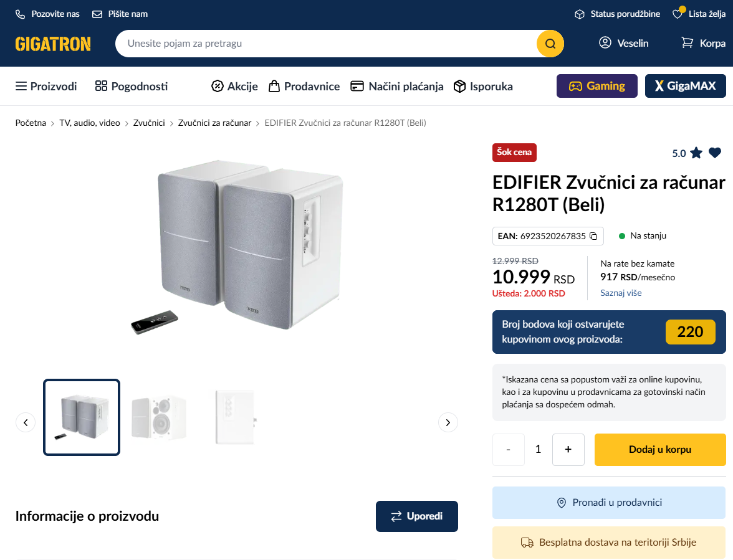Expand the Proizvodi hamburger menu

click(x=46, y=87)
